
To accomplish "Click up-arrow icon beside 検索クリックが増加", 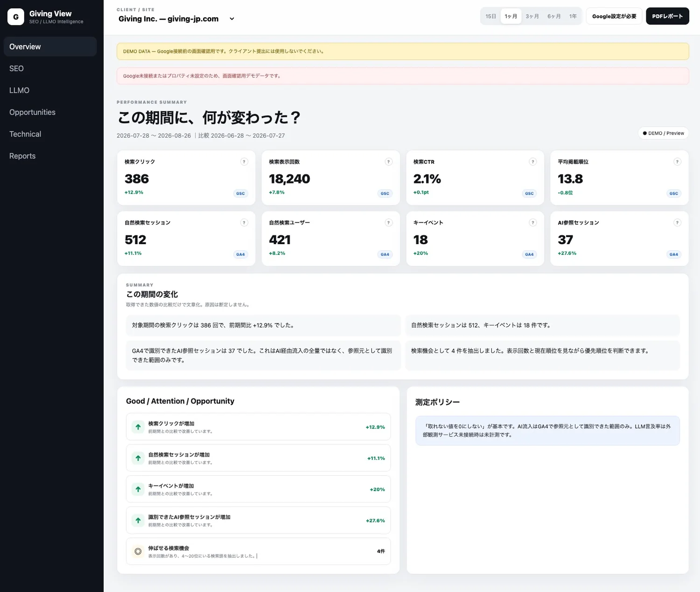I will click(x=138, y=427).
